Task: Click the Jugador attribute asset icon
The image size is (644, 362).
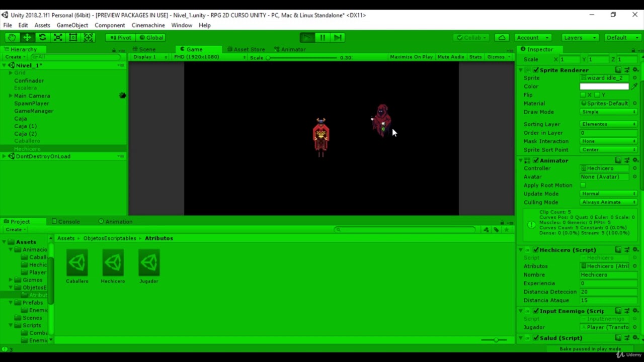Action: pyautogui.click(x=148, y=262)
